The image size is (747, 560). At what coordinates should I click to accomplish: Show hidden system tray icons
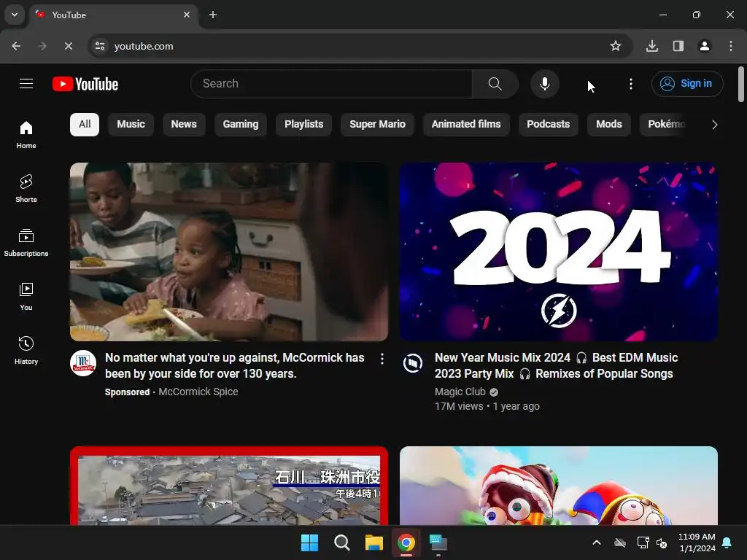597,542
